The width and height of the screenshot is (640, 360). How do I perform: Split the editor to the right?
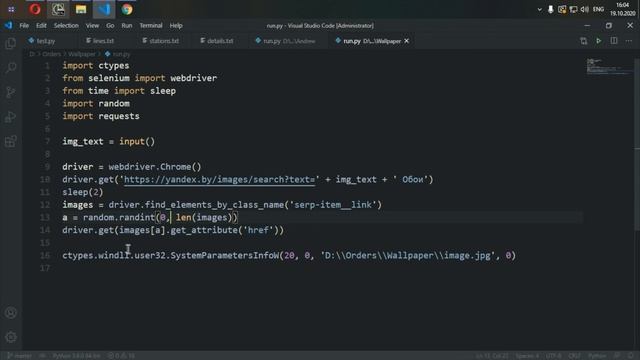[614, 41]
